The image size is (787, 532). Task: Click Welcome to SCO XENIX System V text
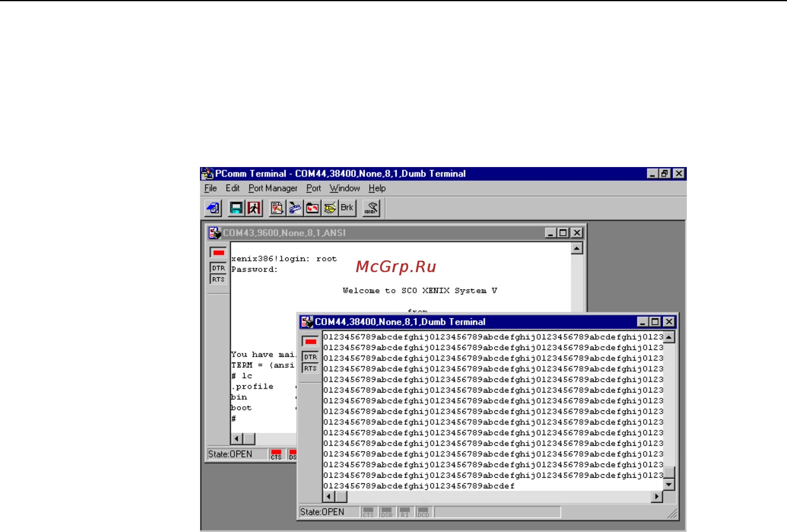pyautogui.click(x=420, y=290)
